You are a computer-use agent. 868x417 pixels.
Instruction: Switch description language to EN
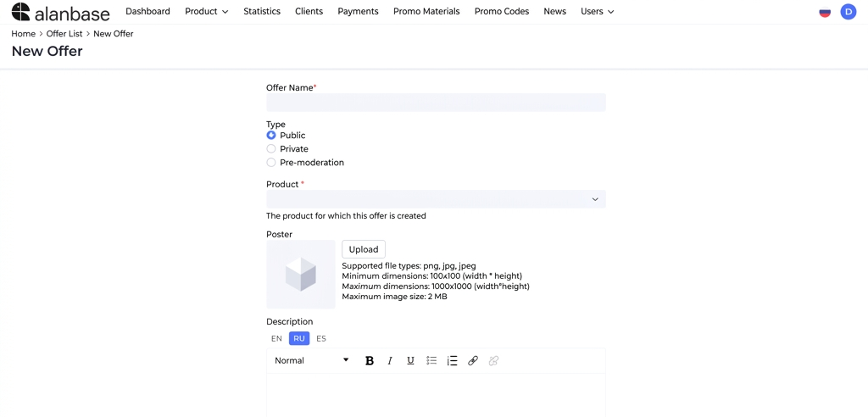[277, 338]
